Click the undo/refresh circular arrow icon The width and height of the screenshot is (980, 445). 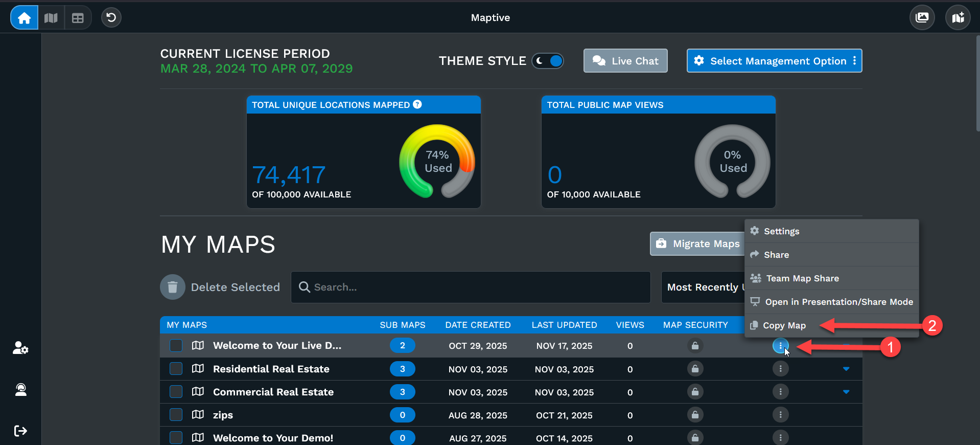click(x=111, y=18)
